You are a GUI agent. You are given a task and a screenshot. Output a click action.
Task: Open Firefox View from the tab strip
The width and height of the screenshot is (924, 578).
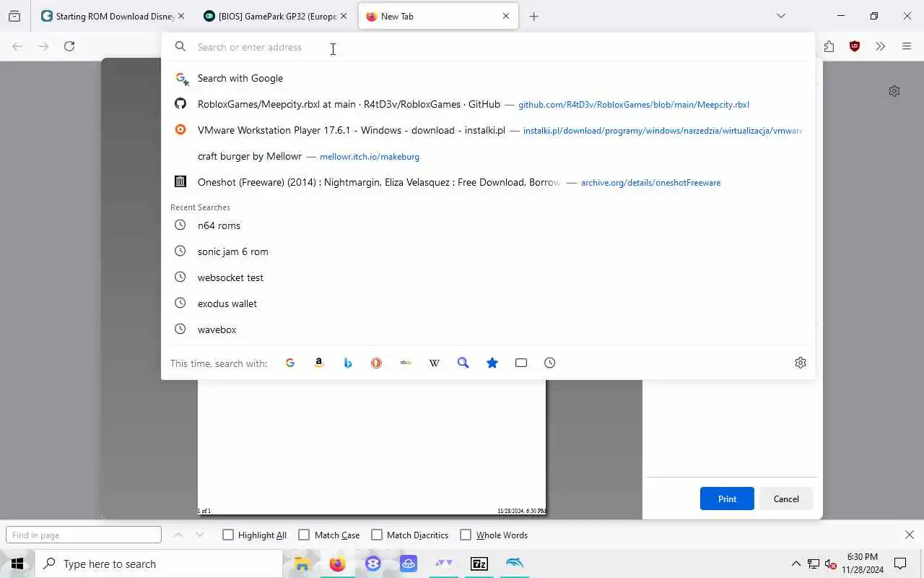click(x=14, y=16)
